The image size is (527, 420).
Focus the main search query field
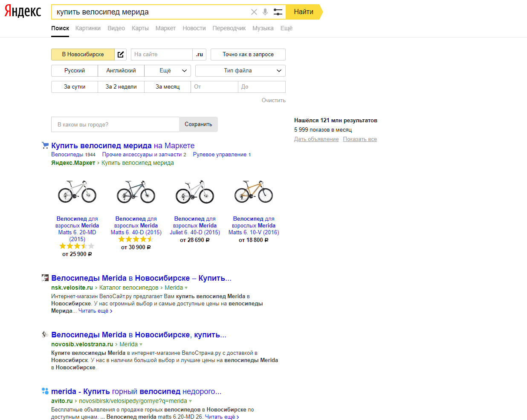151,12
